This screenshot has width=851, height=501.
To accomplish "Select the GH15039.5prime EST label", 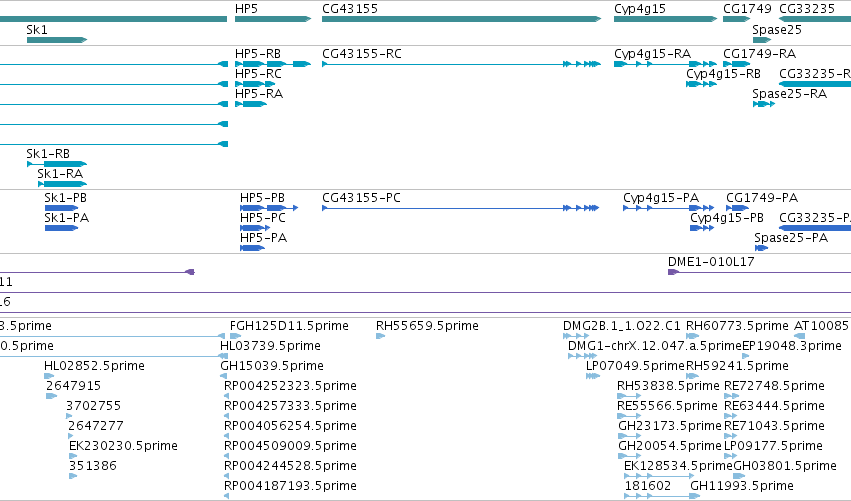I will (x=272, y=366).
